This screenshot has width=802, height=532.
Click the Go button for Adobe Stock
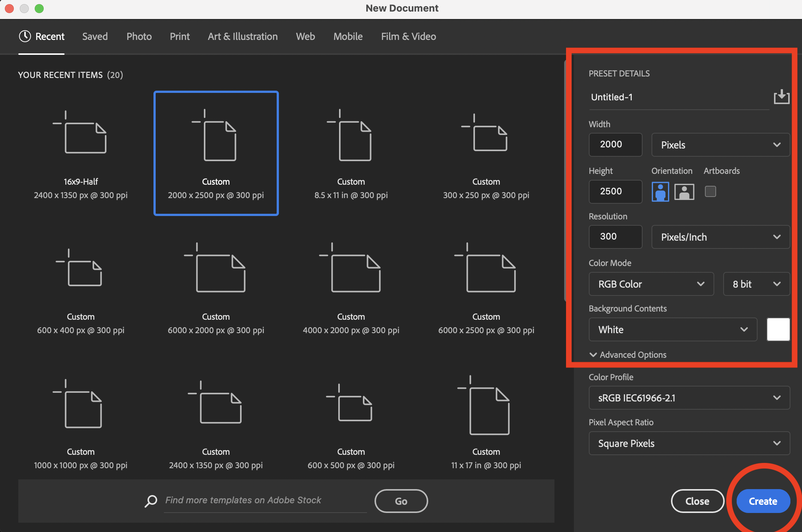[401, 501]
